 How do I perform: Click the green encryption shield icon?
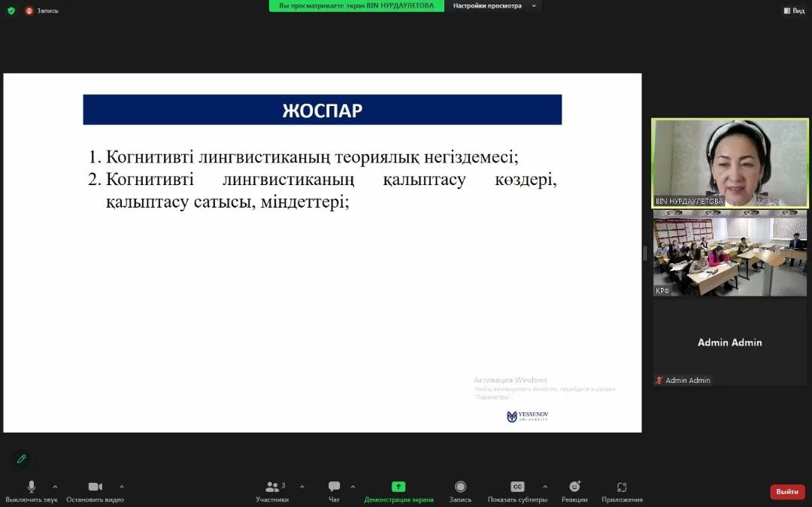coord(11,11)
